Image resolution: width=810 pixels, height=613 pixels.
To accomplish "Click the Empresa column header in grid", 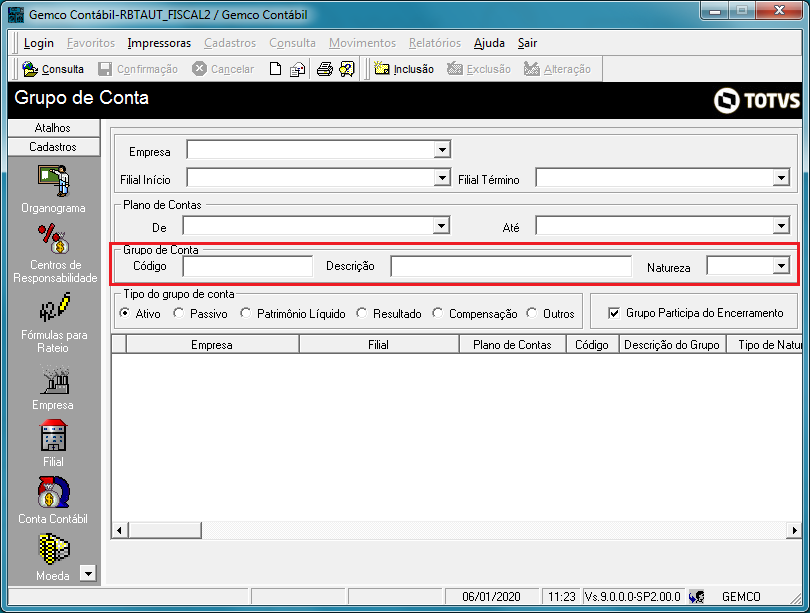I will (212, 344).
